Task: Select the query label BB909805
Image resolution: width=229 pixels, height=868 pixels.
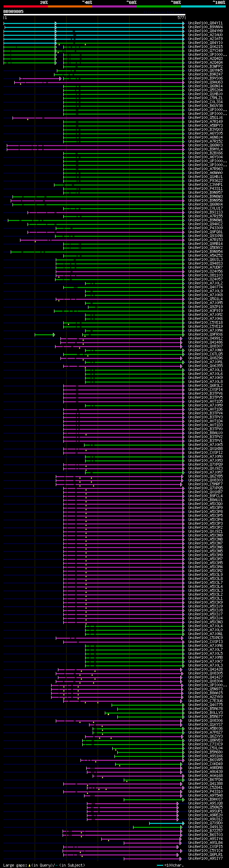Action: pyautogui.click(x=14, y=11)
